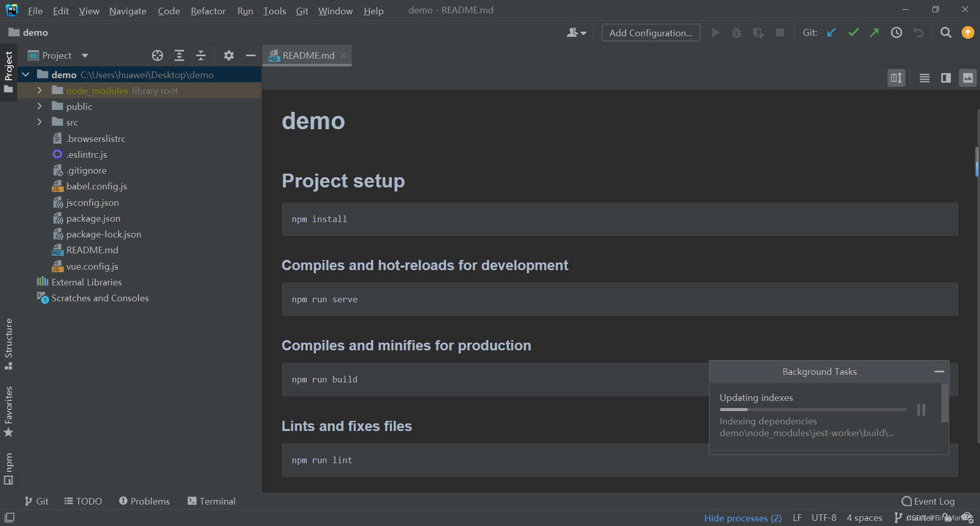This screenshot has height=526, width=980.
Task: Open the Tools menu
Action: (x=275, y=11)
